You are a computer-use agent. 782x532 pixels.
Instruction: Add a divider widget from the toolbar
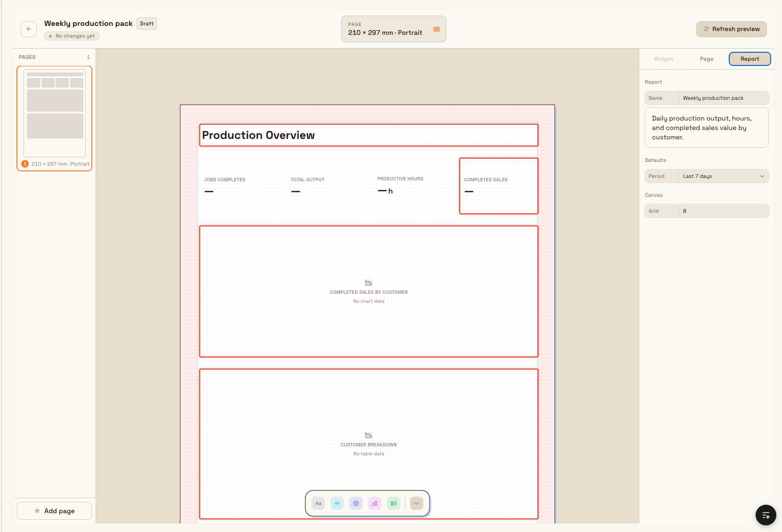tap(337, 503)
